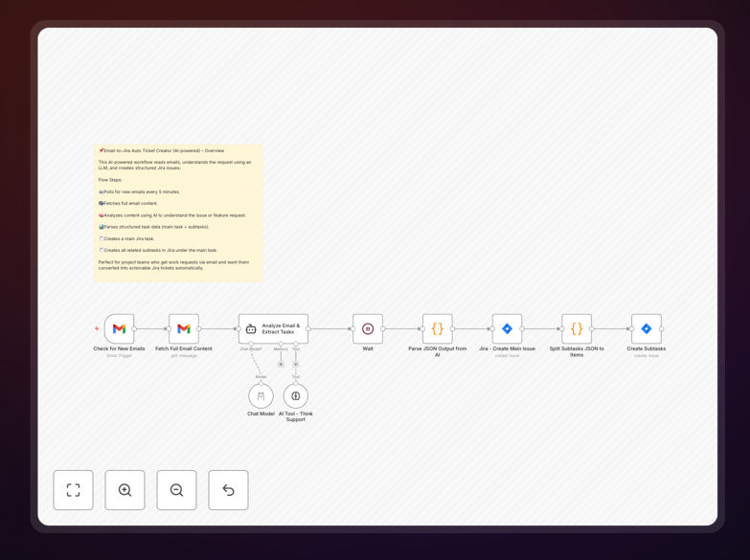Click the "Create Subtasks" label
This screenshot has width=750, height=560.
[x=647, y=348]
